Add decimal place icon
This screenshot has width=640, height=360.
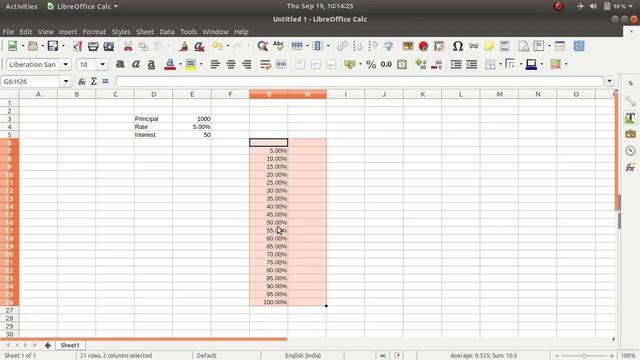(x=420, y=64)
